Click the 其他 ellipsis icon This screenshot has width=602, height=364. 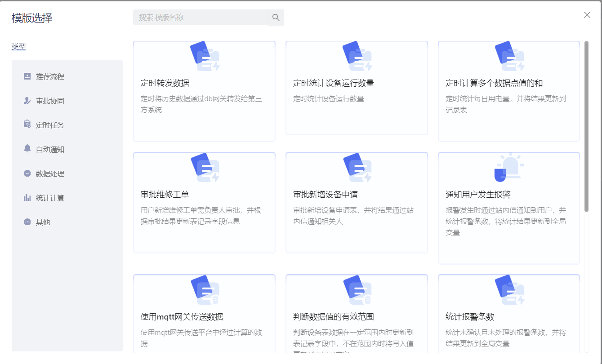coord(27,222)
